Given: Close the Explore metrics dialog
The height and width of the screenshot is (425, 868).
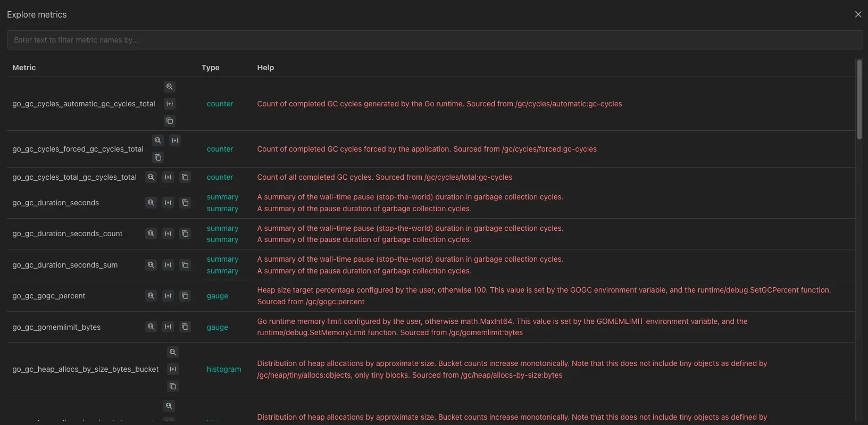Looking at the screenshot, I should [858, 14].
